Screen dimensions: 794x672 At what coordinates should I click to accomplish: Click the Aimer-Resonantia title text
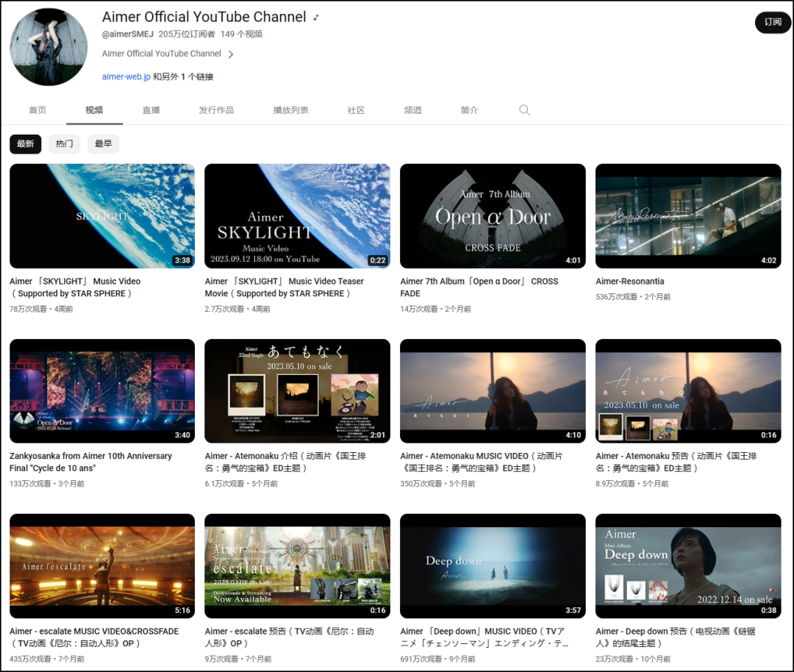630,281
